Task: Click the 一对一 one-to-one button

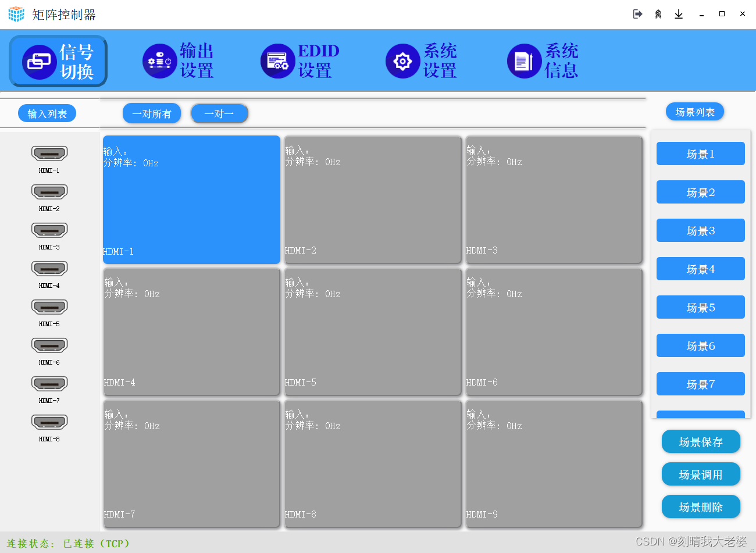Action: tap(219, 113)
